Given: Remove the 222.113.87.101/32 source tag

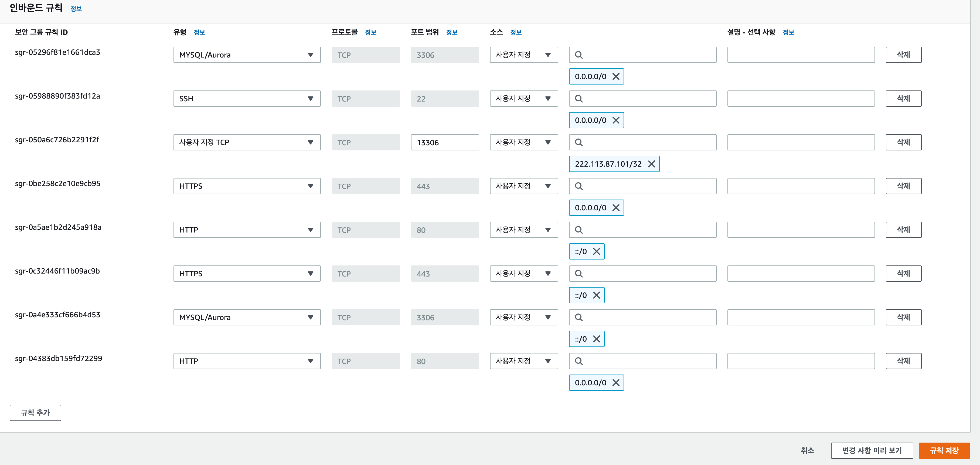Looking at the screenshot, I should point(651,164).
